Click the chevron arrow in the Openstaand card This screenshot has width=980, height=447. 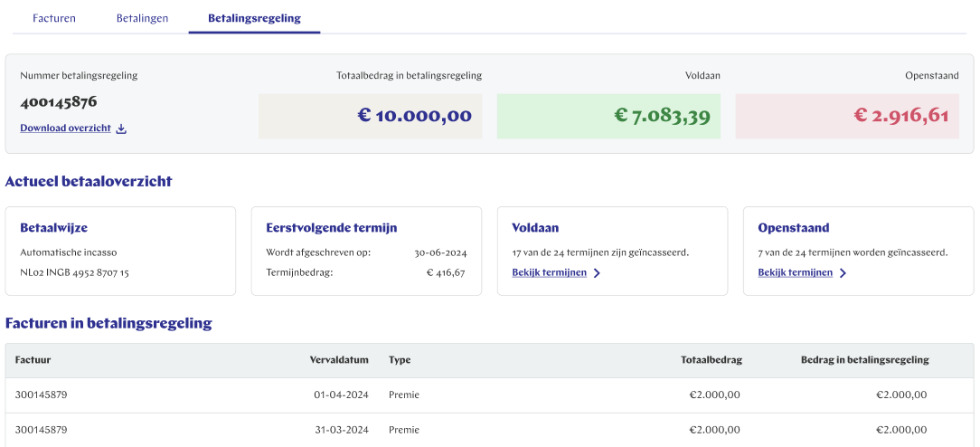(x=843, y=273)
